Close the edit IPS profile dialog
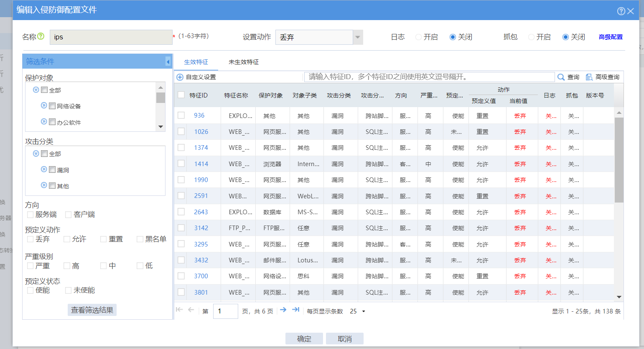Viewport: 644px width, 349px height. click(631, 11)
